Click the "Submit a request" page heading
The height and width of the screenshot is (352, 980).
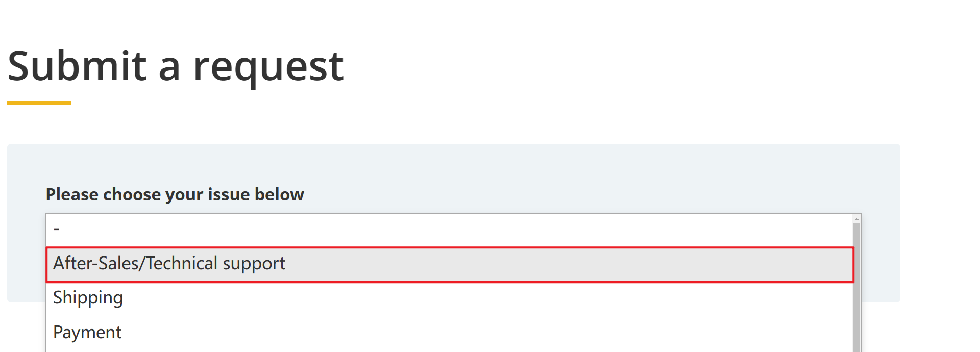[176, 66]
